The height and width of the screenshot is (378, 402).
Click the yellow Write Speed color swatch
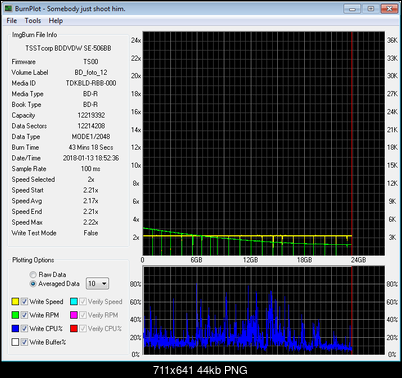tap(15, 302)
